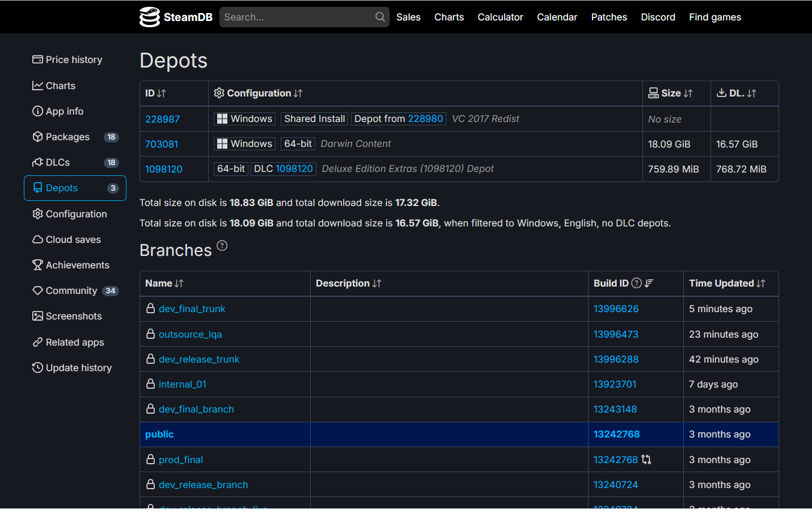Viewport: 812px width, 513px height.
Task: Click the lock icon of internal_01
Action: [151, 384]
